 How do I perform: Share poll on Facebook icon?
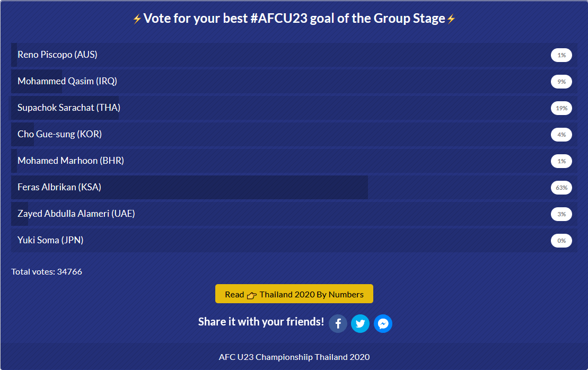[338, 323]
